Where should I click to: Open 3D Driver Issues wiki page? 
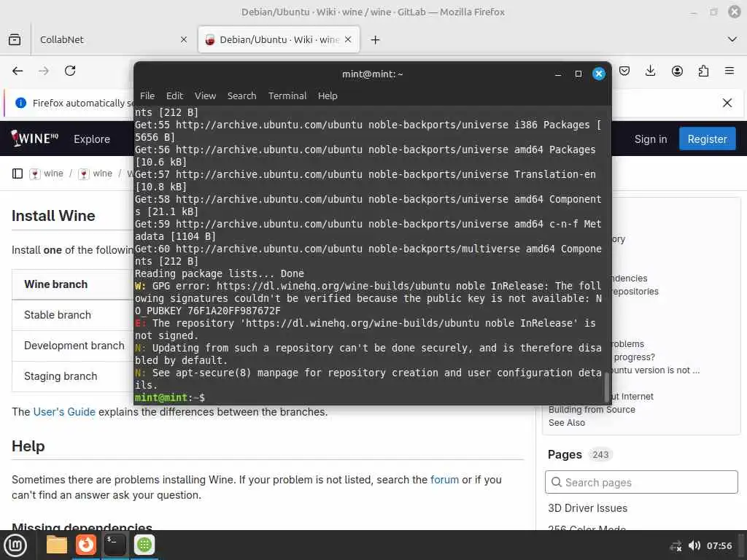pos(587,508)
